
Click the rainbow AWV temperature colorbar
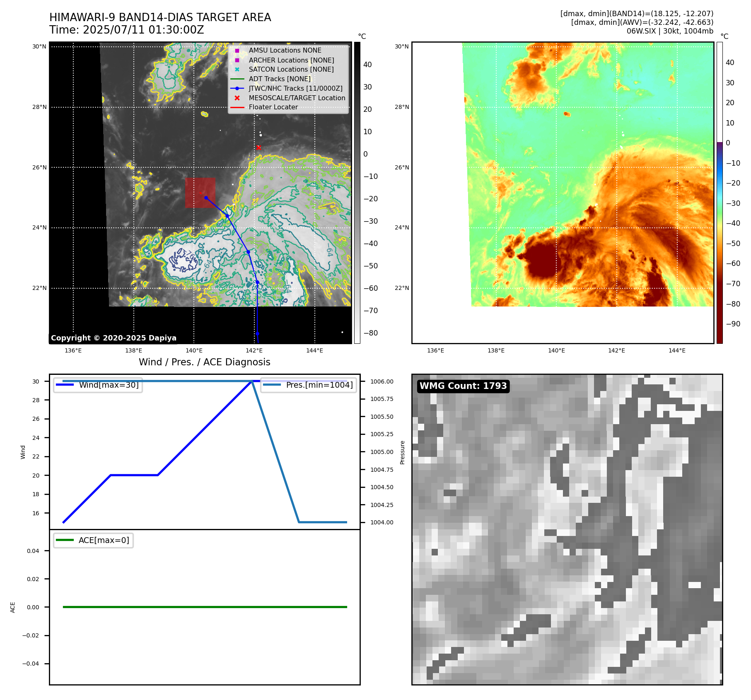[720, 193]
